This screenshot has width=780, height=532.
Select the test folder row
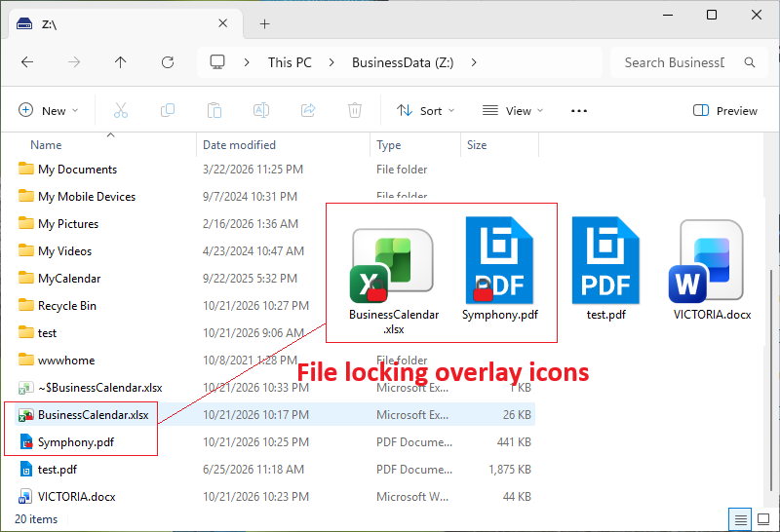pos(275,333)
